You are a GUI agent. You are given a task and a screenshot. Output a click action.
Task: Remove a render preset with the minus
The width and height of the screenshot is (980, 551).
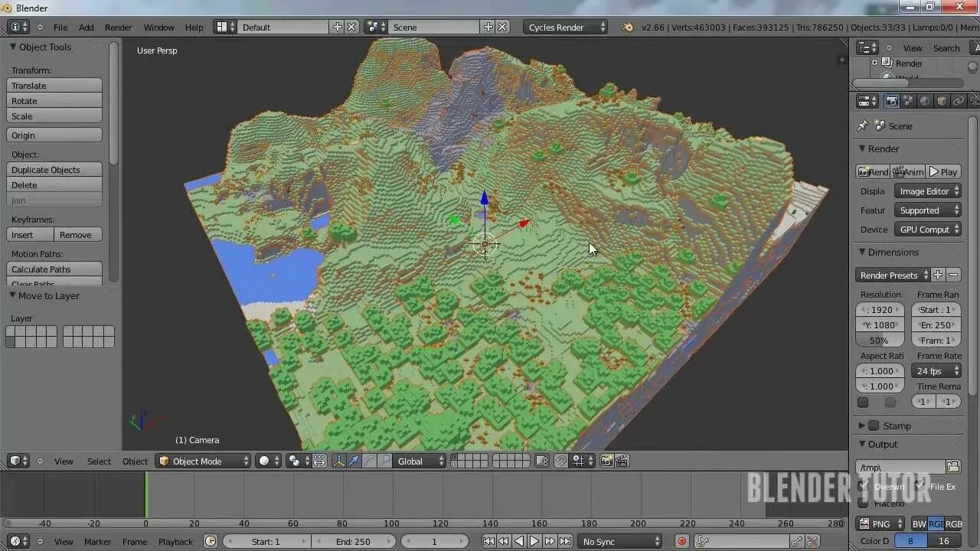[953, 275]
